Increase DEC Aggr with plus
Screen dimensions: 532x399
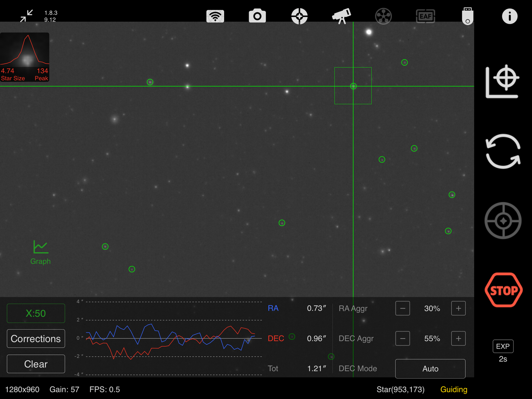458,339
